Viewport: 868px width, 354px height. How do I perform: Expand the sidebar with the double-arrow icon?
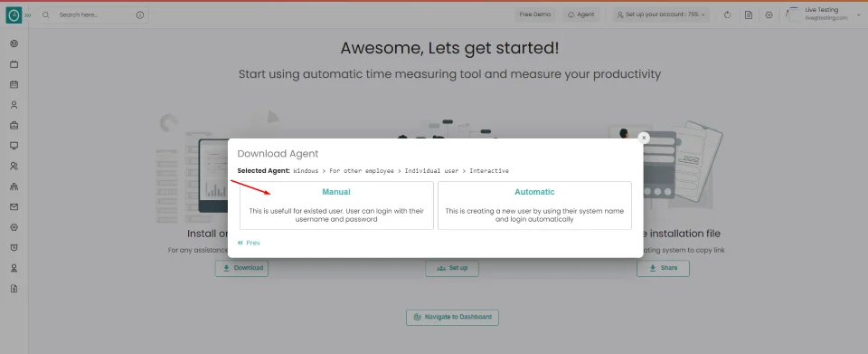coord(28,15)
